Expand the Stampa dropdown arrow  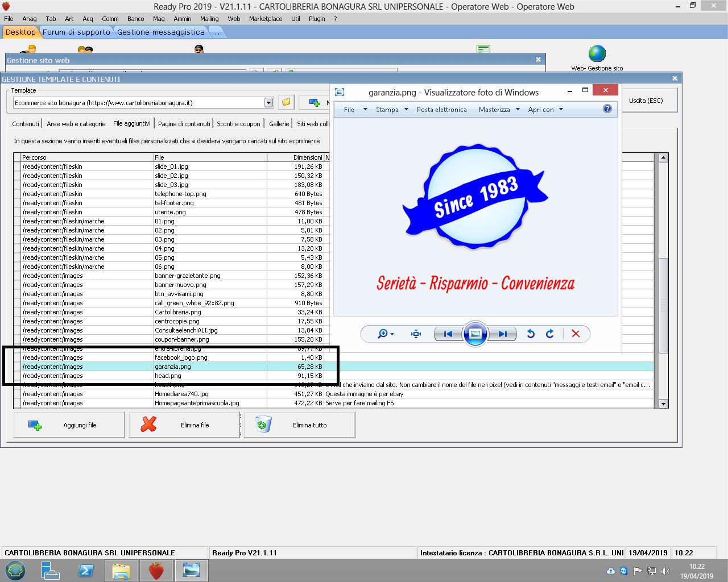tap(406, 110)
